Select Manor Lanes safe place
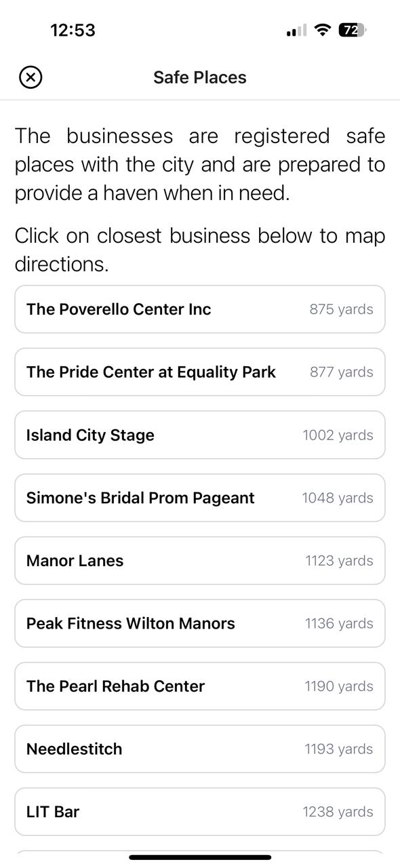 [x=200, y=561]
